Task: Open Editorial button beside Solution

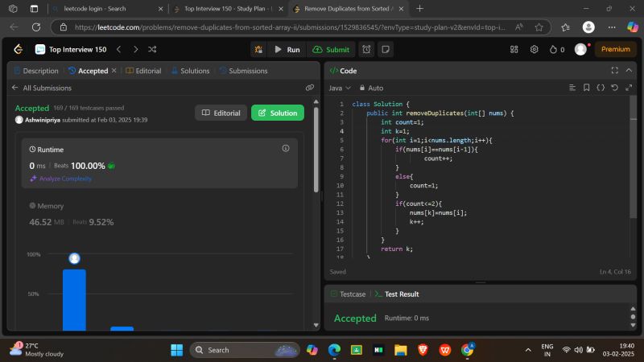Action: pyautogui.click(x=221, y=113)
